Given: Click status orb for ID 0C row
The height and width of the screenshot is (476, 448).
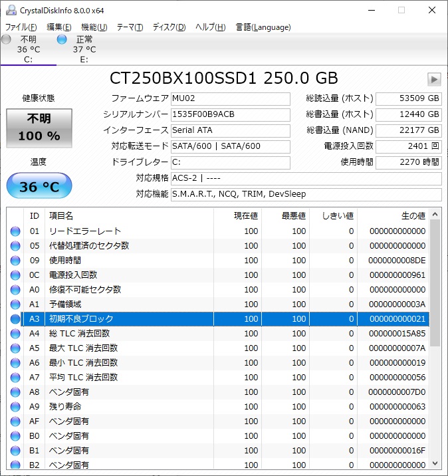Looking at the screenshot, I should pyautogui.click(x=15, y=275).
